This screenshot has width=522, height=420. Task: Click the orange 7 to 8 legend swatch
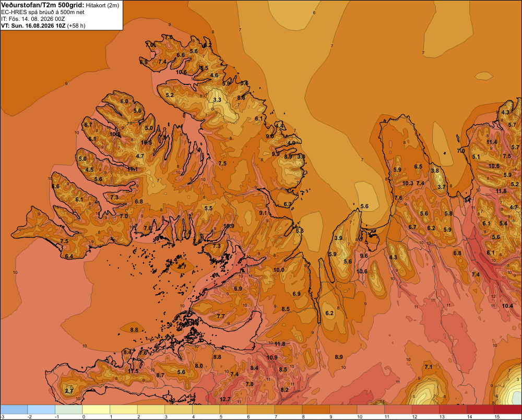point(288,410)
